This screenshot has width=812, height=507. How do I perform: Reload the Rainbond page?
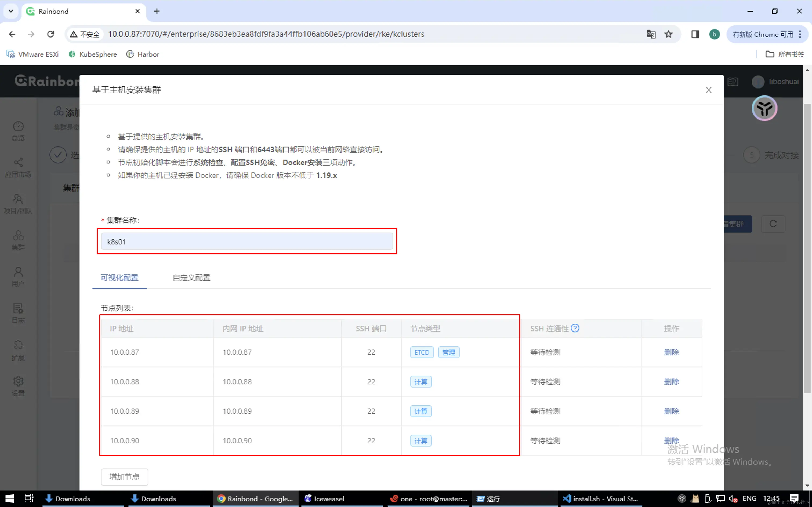click(x=51, y=34)
